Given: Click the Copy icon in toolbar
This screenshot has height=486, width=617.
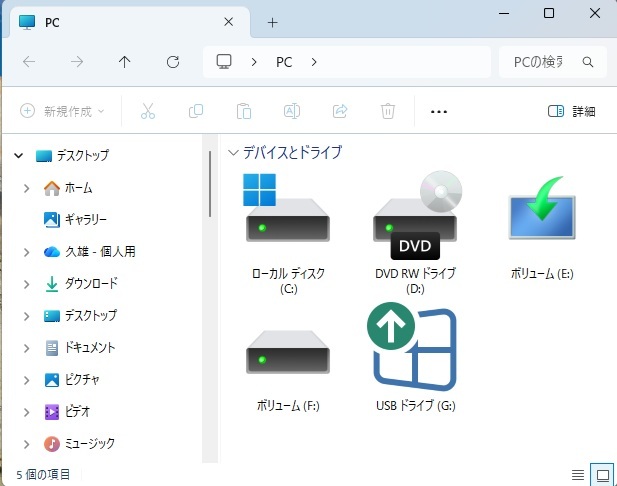Looking at the screenshot, I should click(x=196, y=111).
